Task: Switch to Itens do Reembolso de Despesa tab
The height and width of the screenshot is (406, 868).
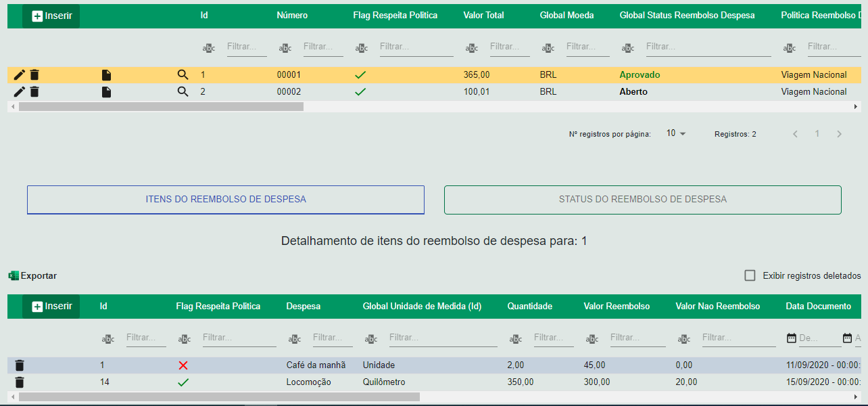Action: (x=226, y=200)
